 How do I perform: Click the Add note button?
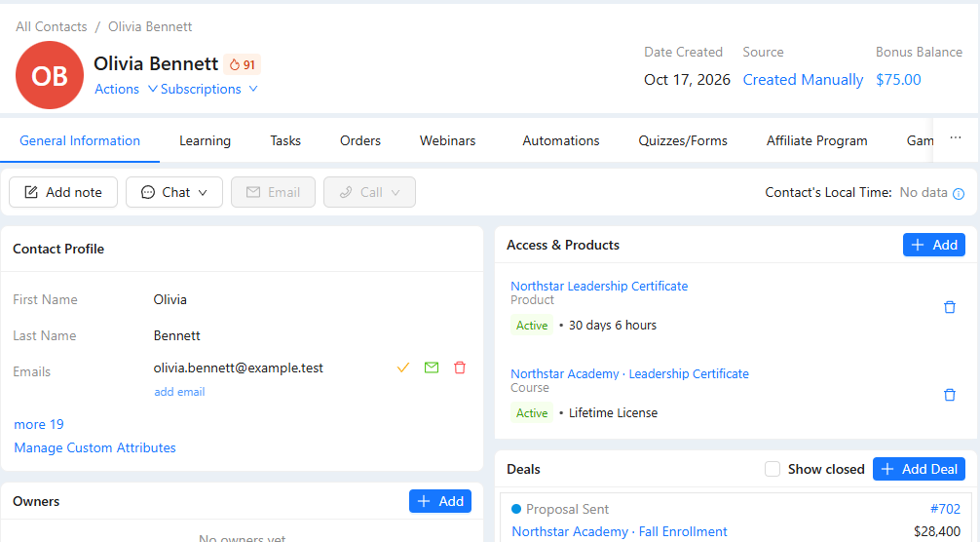click(63, 192)
